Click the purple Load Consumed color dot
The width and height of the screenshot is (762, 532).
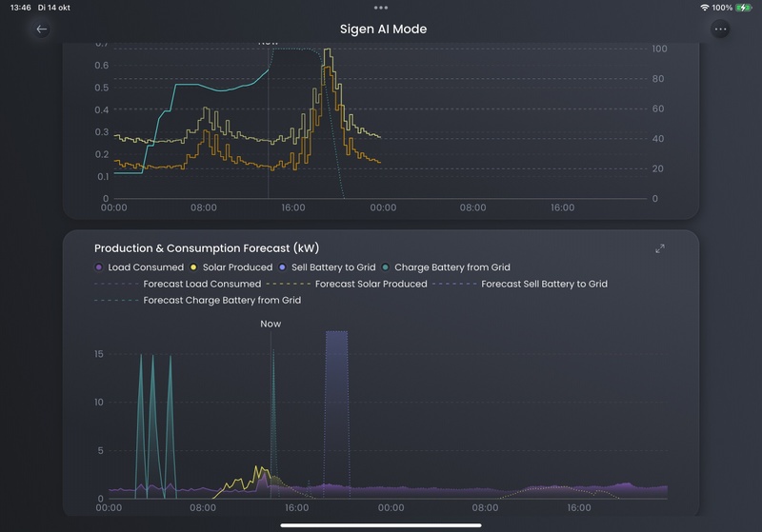(x=99, y=267)
